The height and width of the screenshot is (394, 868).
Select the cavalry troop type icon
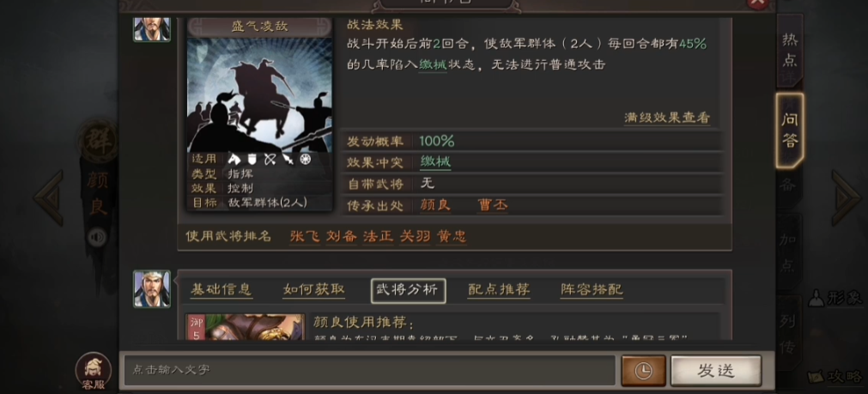click(x=234, y=160)
